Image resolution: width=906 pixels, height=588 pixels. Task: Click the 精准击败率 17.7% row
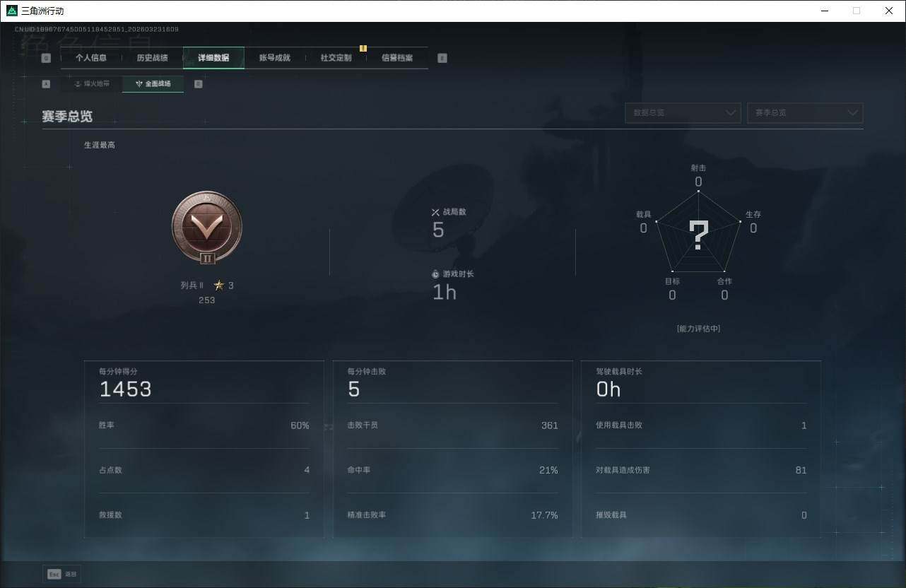(x=453, y=515)
